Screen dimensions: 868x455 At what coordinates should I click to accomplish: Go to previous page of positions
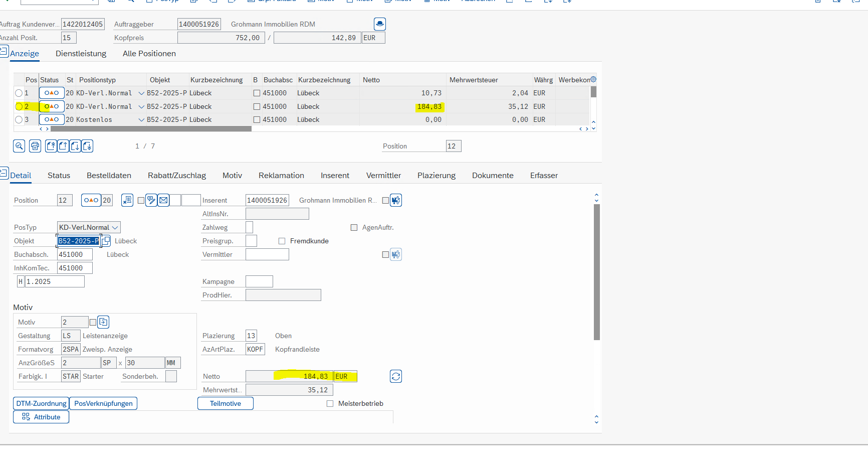click(63, 146)
